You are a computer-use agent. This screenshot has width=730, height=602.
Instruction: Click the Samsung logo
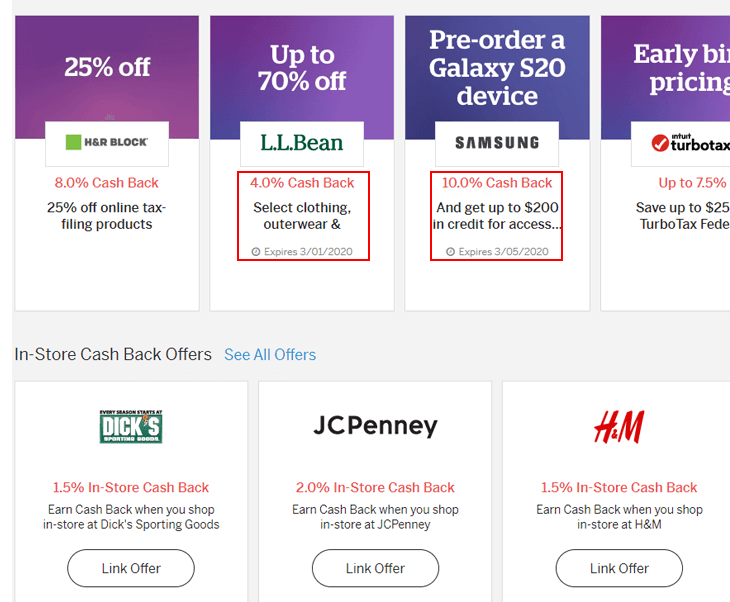pos(497,142)
